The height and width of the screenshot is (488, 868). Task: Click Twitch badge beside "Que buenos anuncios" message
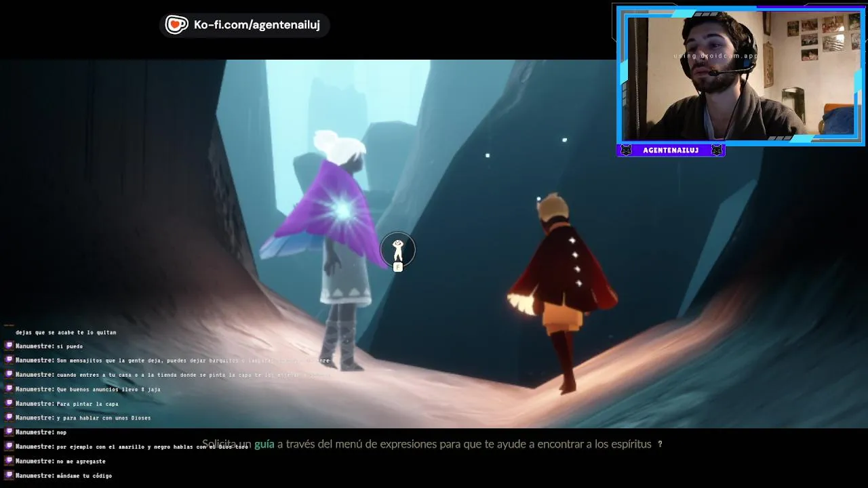pos(9,388)
